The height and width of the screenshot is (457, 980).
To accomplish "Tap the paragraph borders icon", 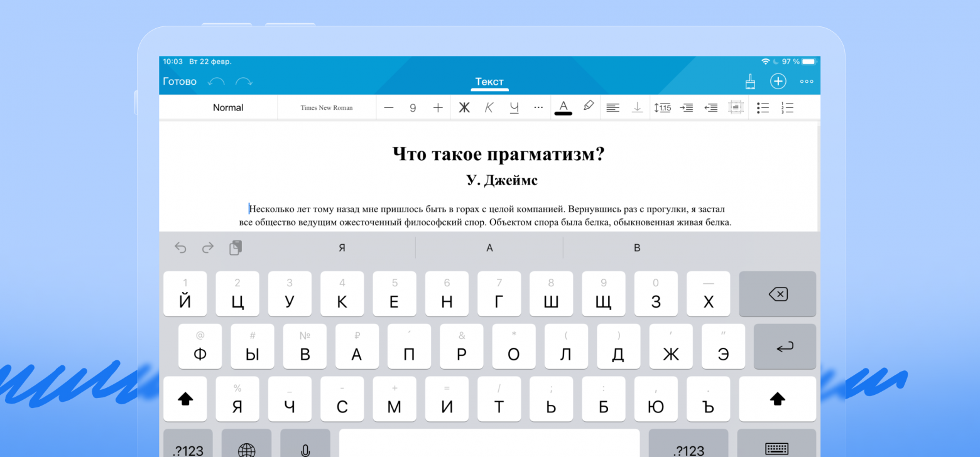I will (x=736, y=108).
